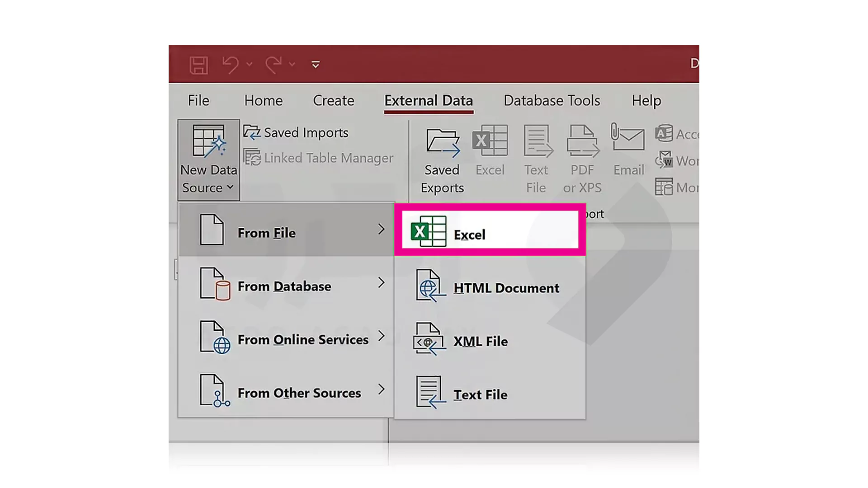
Task: Expand the From Online Services chevron
Action: (x=381, y=336)
